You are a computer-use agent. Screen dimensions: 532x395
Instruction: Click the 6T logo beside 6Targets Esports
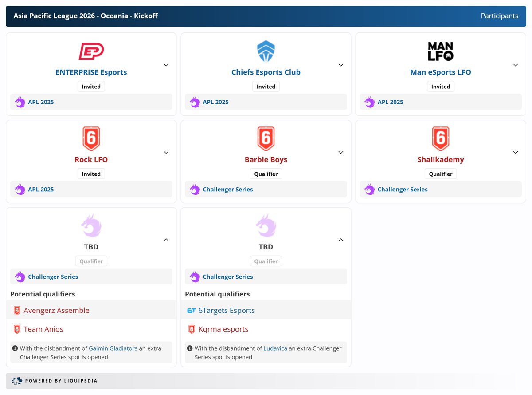[x=192, y=311]
